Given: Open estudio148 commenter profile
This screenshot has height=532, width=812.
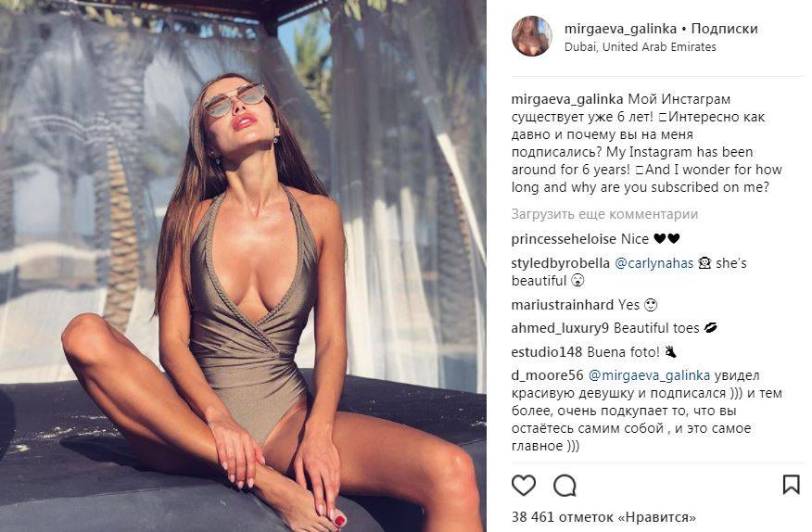Looking at the screenshot, I should [547, 352].
